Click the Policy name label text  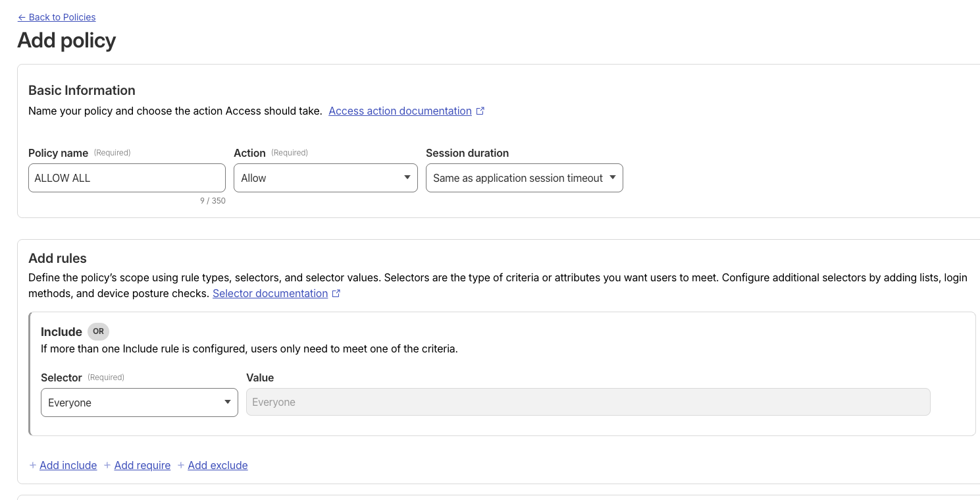58,153
